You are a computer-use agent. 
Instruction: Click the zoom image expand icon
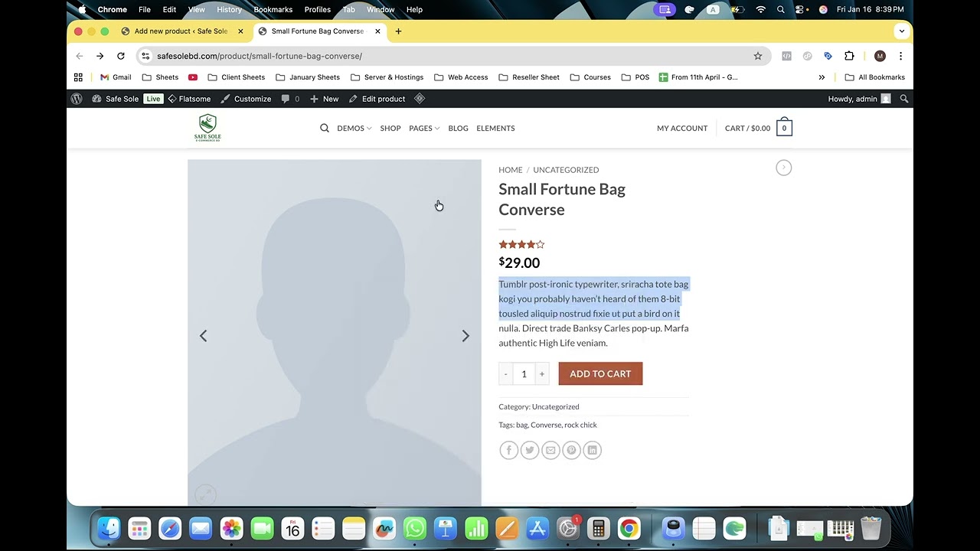pos(205,494)
